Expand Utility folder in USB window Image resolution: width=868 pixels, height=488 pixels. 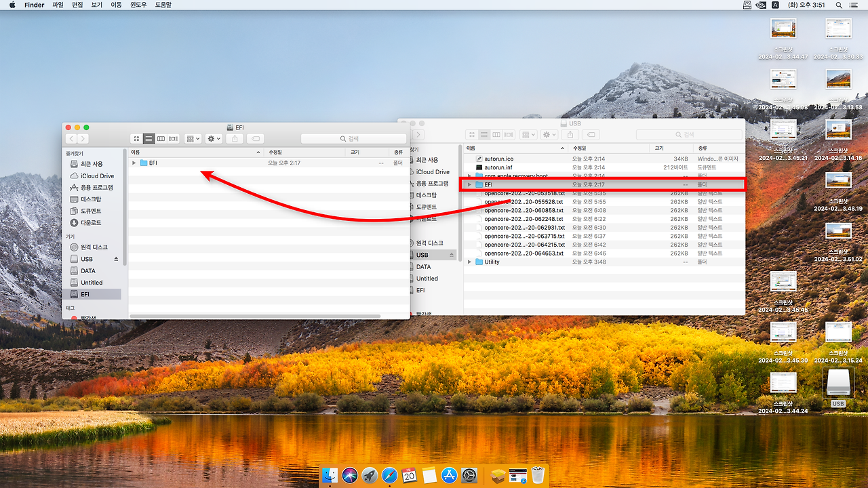point(469,262)
